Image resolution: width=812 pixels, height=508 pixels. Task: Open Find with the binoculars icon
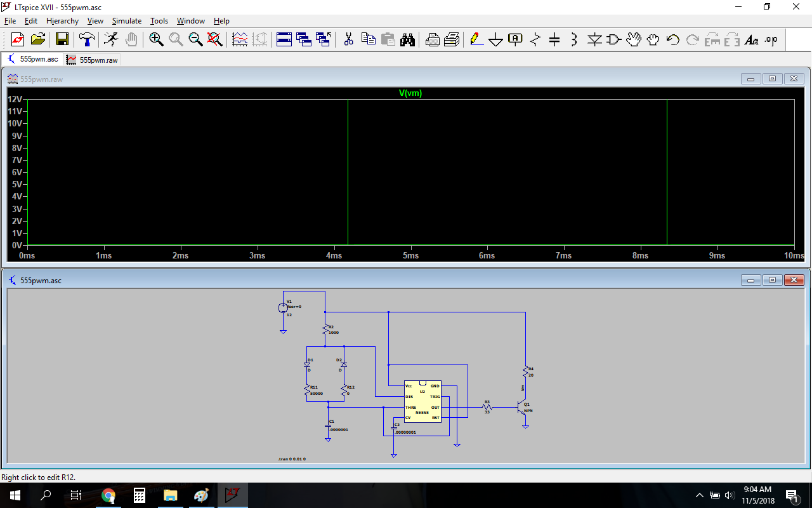point(407,39)
